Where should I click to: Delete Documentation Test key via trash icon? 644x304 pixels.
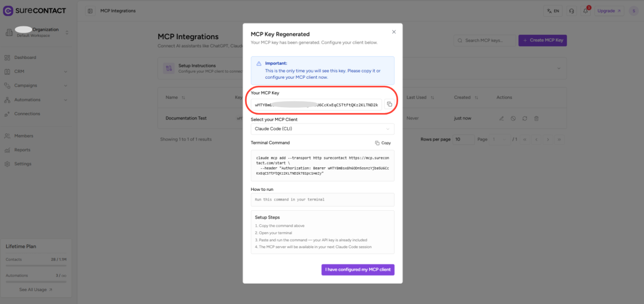[x=537, y=118]
